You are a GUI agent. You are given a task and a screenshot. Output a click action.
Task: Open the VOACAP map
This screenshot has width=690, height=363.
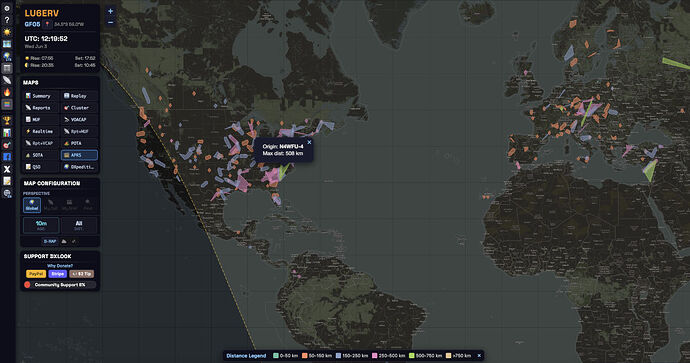pyautogui.click(x=79, y=120)
